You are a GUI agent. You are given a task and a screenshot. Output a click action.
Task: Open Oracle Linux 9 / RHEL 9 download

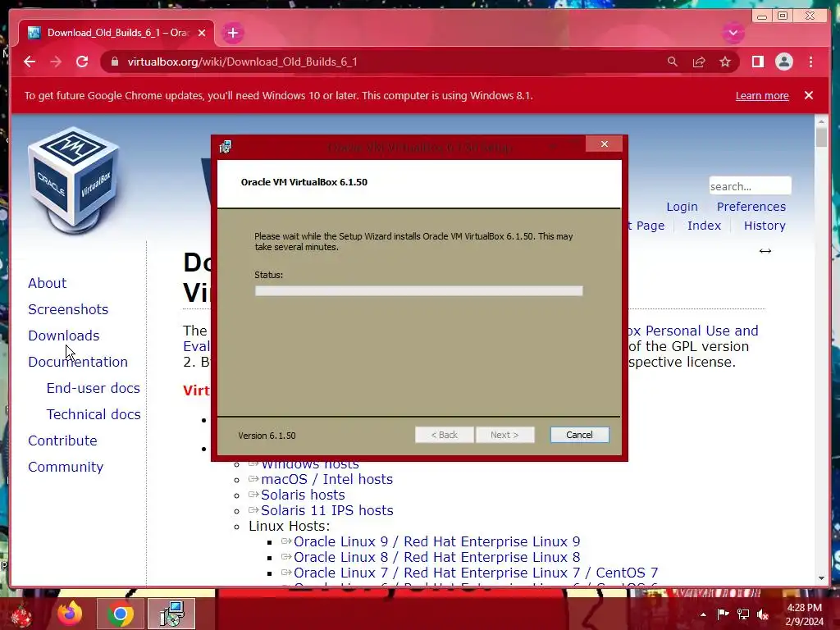(436, 541)
